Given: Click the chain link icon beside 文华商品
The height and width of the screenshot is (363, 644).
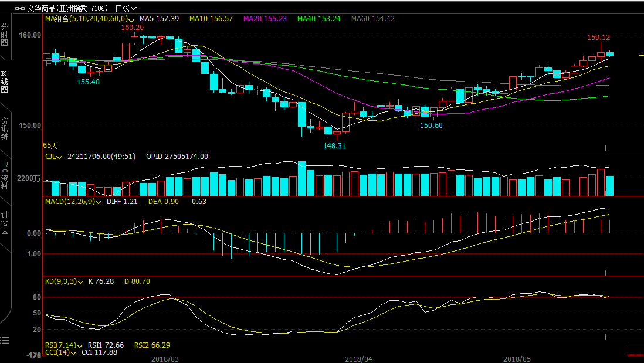Looking at the screenshot, I should (19, 8).
